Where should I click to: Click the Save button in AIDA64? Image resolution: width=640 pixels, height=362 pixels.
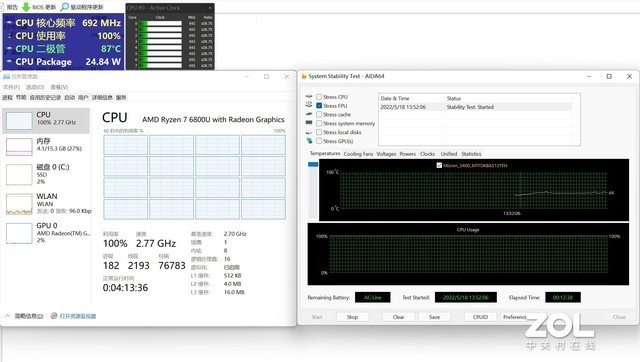(435, 317)
